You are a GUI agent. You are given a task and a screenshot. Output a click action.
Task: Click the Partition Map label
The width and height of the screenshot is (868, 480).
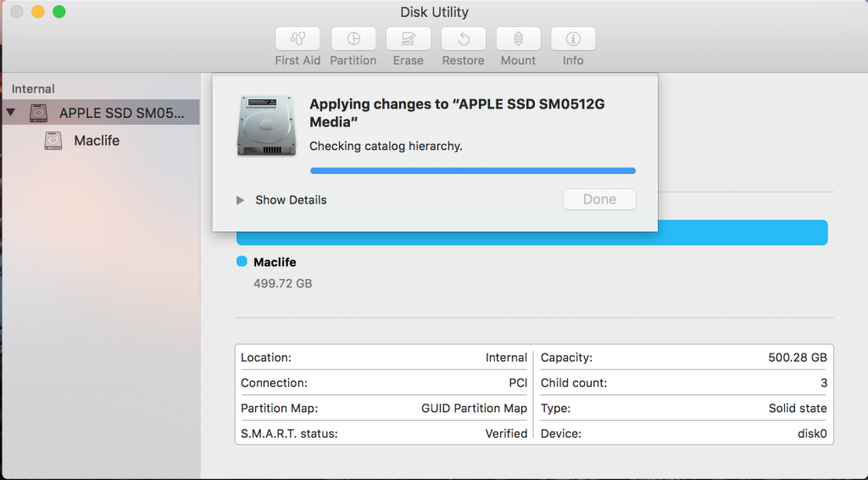pyautogui.click(x=279, y=409)
